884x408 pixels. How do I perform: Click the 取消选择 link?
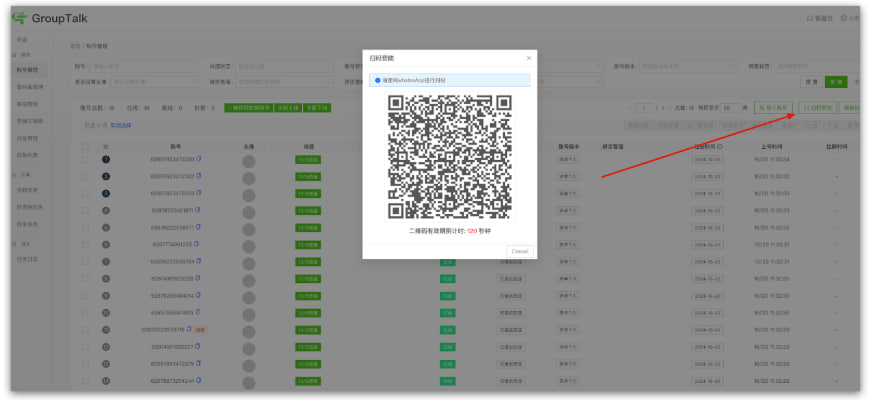[121, 125]
